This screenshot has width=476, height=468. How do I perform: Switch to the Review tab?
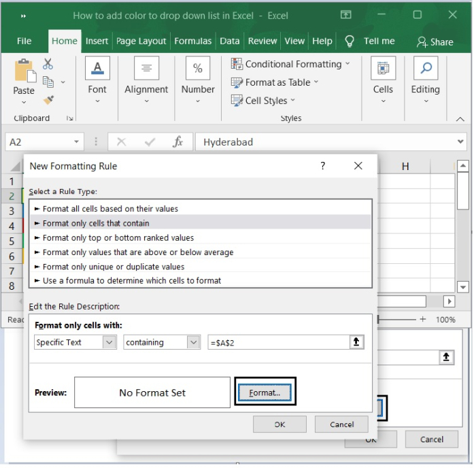click(262, 41)
